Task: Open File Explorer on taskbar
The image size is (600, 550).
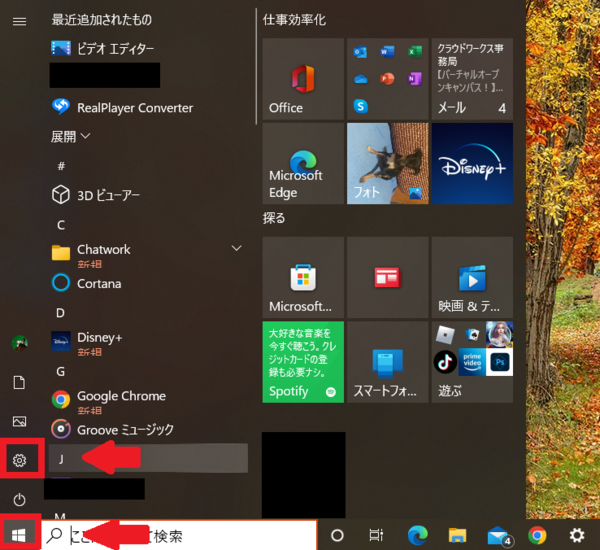Action: [x=457, y=535]
